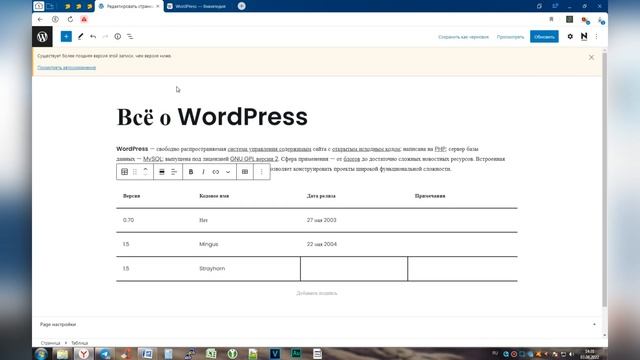Open the Windows Start button

point(41,354)
